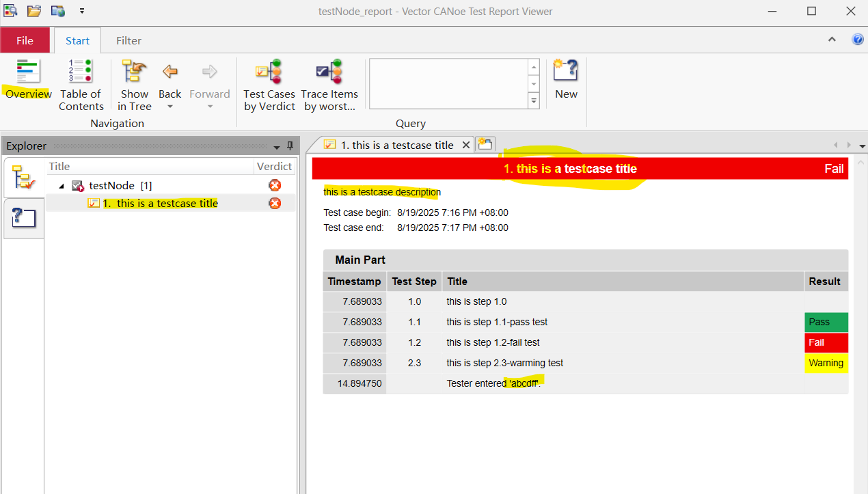
Task: Click the Test case end timestamp
Action: coord(452,228)
